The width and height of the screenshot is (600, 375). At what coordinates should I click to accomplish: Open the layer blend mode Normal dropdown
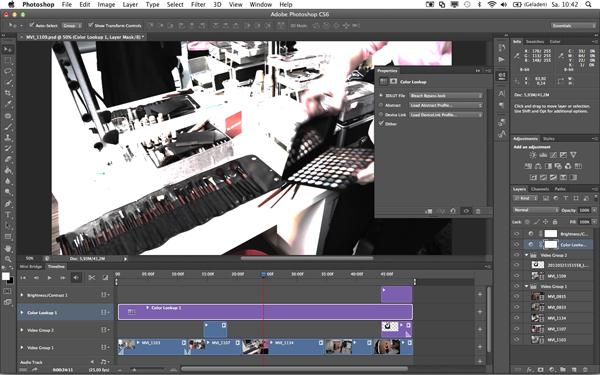(536, 210)
